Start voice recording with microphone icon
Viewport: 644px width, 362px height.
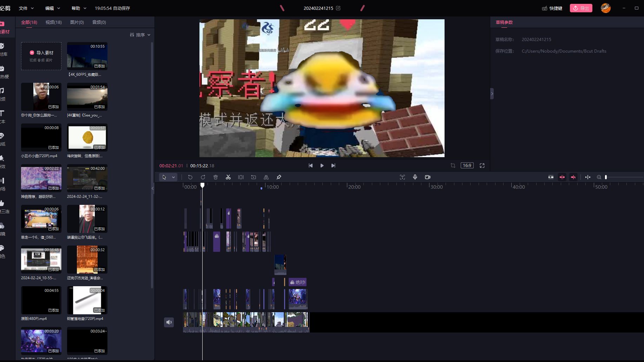pyautogui.click(x=415, y=177)
